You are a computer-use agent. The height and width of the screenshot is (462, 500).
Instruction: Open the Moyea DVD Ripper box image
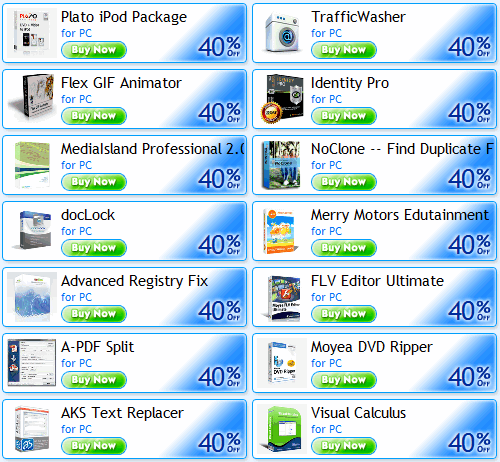point(282,363)
